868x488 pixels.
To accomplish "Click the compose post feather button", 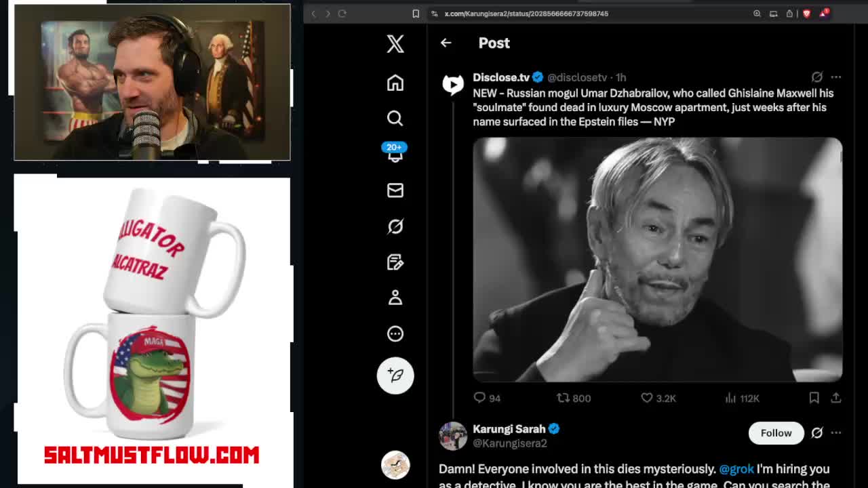I will point(395,375).
